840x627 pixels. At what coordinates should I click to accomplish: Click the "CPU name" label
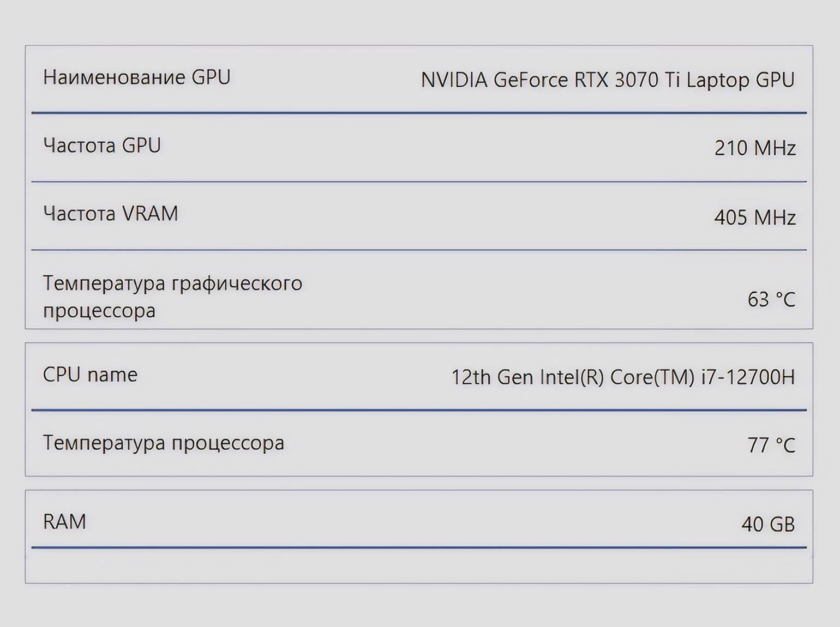pyautogui.click(x=90, y=375)
